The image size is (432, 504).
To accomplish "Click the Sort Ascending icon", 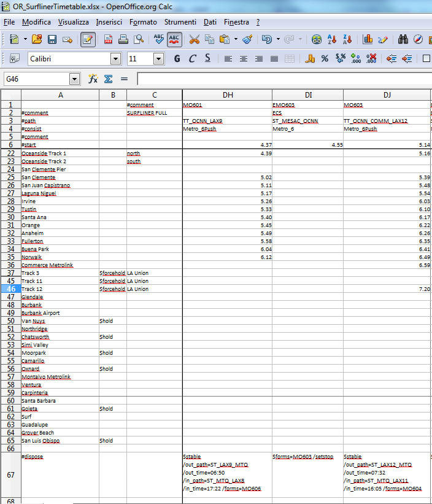I will [x=332, y=39].
